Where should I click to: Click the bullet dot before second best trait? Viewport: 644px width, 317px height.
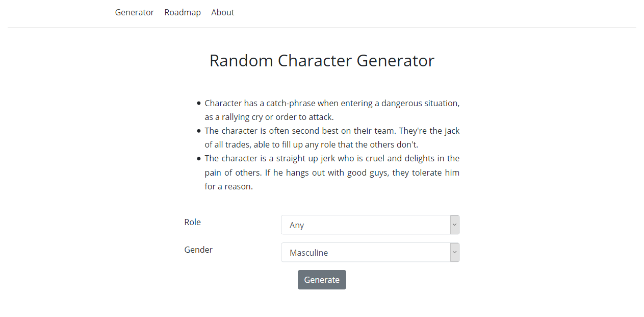(x=199, y=131)
